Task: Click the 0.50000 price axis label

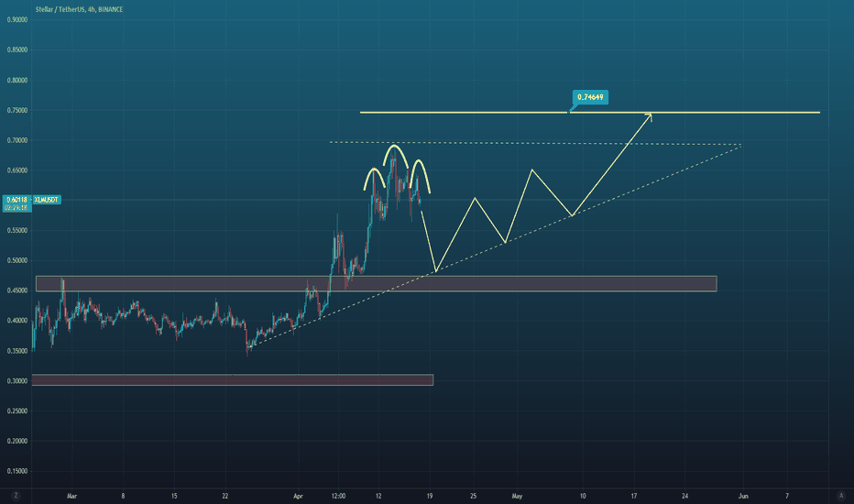Action: [x=16, y=260]
